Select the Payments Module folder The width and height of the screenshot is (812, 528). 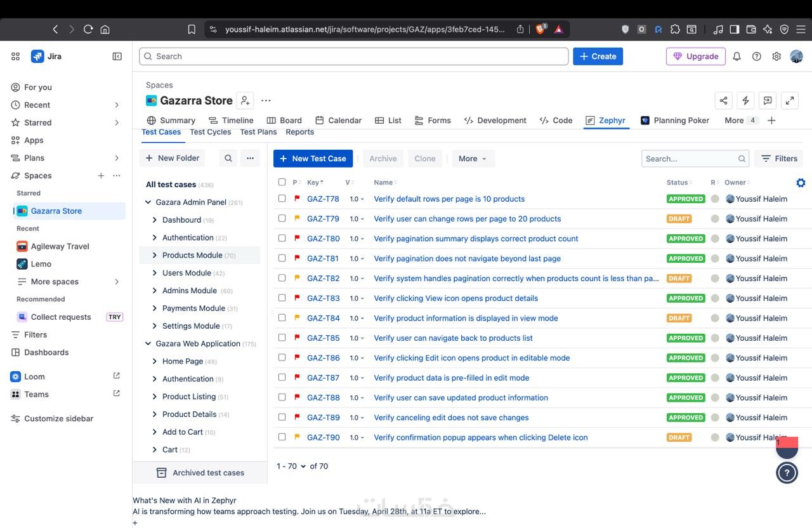pyautogui.click(x=193, y=308)
